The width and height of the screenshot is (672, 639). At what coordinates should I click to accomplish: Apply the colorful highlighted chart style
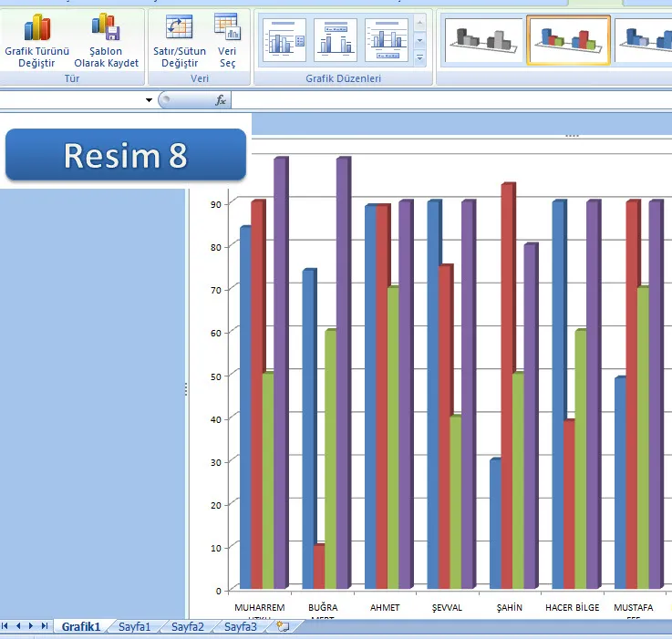(x=568, y=41)
